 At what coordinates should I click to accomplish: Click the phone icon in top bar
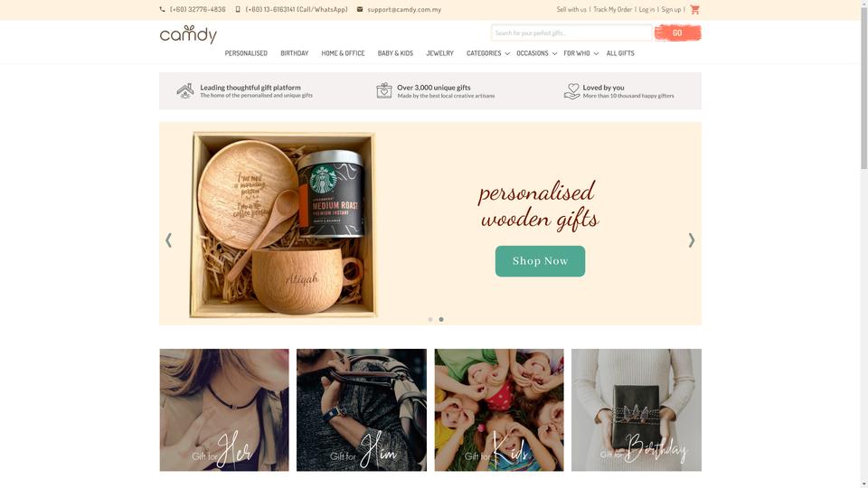(x=162, y=9)
